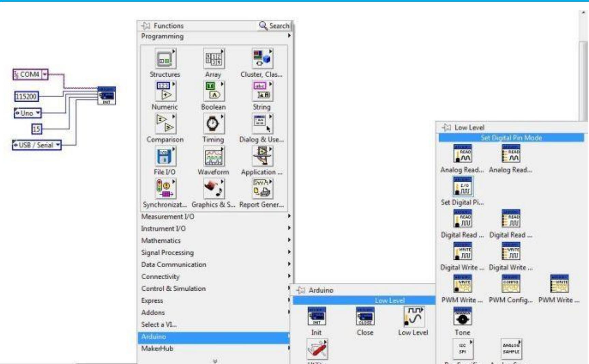Viewport: 589px width, 364px height.
Task: Expand the Mathematics category
Action: pyautogui.click(x=215, y=241)
